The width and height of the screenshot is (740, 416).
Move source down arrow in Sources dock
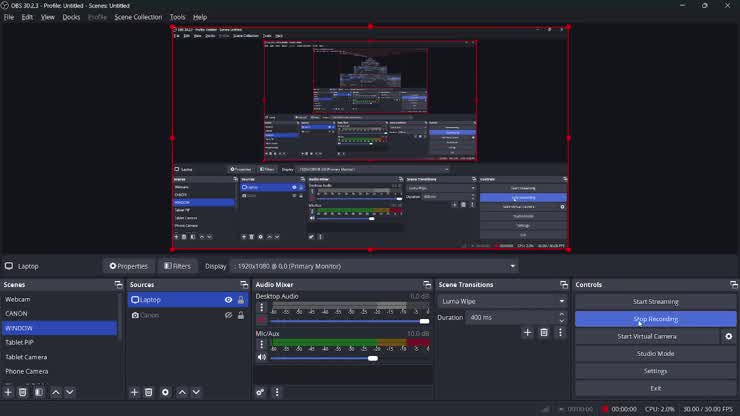[196, 392]
